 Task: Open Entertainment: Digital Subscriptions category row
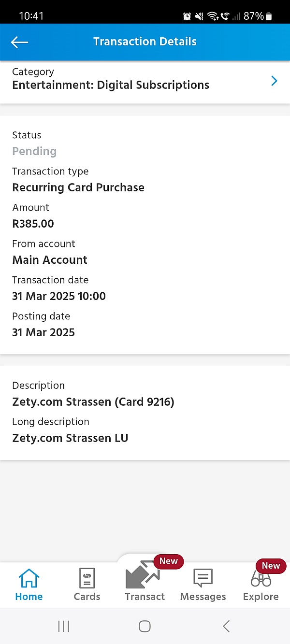(111, 85)
